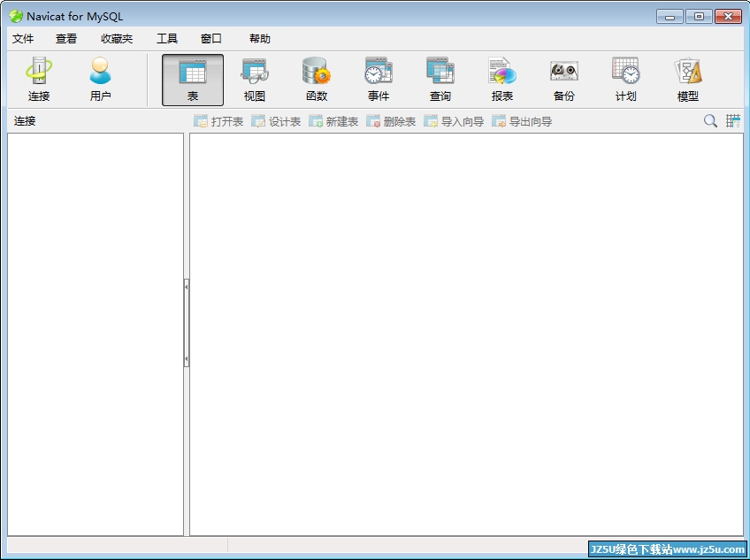Switch to 视图 (View) objects
The height and width of the screenshot is (560, 750).
tap(255, 80)
